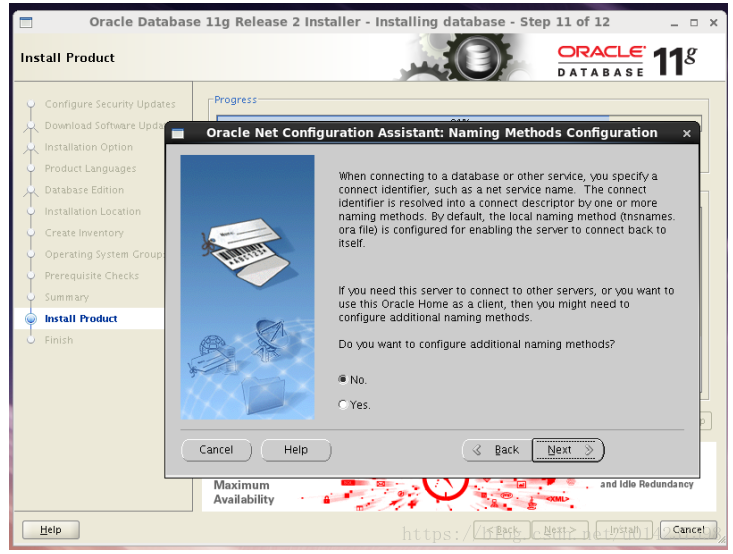Select Installation Option step
This screenshot has width=733, height=554.
[88, 147]
